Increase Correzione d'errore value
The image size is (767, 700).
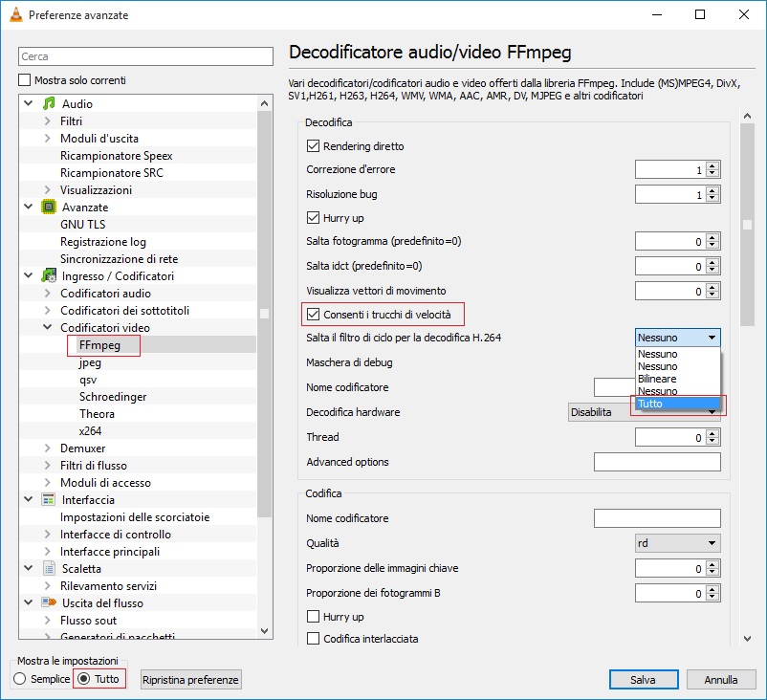click(x=712, y=165)
